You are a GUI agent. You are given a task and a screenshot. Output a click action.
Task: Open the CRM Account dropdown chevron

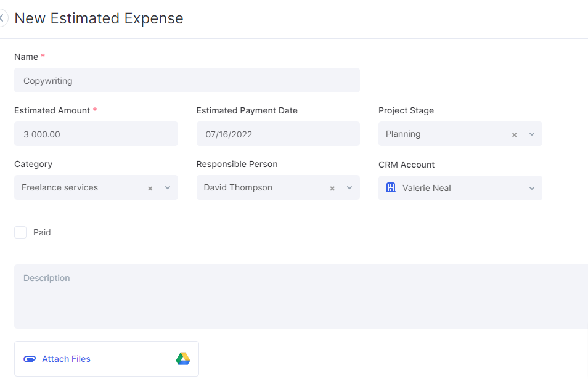[x=532, y=188]
